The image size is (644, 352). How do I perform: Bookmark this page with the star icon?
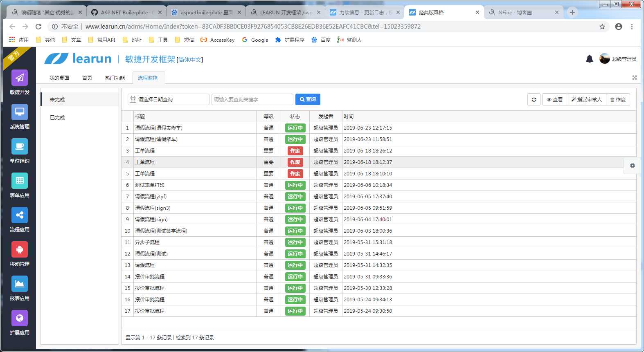coord(602,27)
